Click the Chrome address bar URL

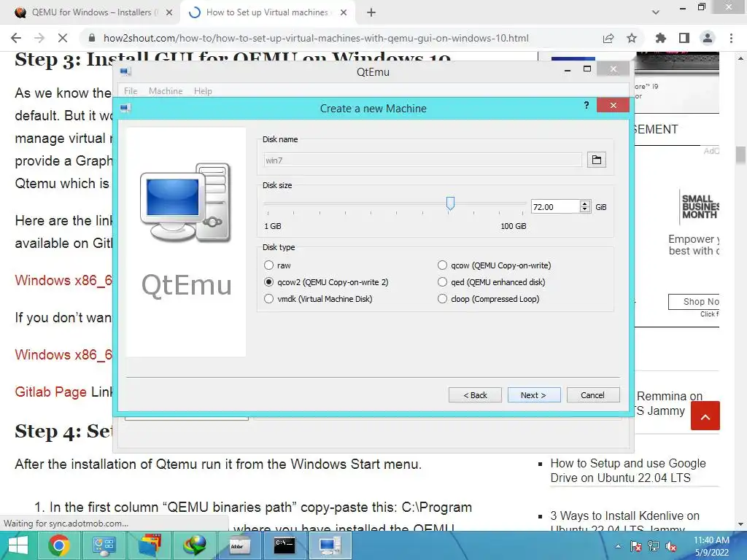click(x=317, y=38)
